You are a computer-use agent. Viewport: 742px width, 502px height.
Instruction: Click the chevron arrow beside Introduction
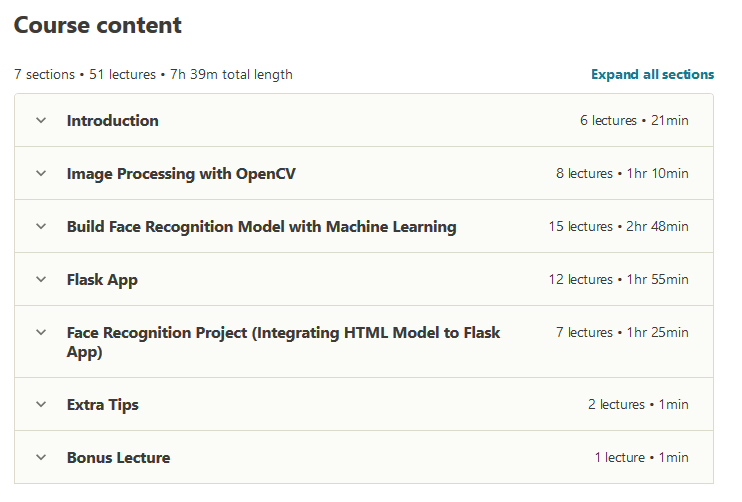point(41,121)
